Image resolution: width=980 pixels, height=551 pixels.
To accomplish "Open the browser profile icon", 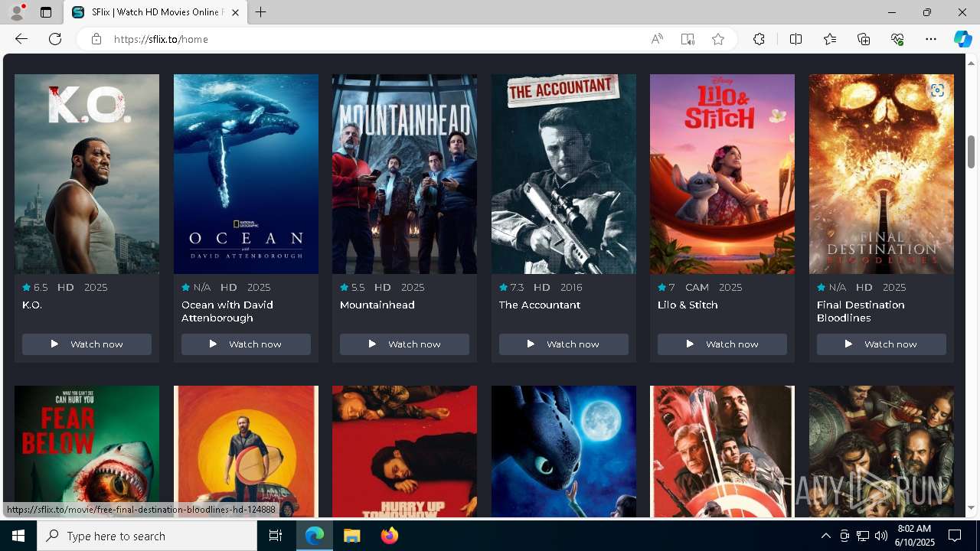I will [17, 12].
